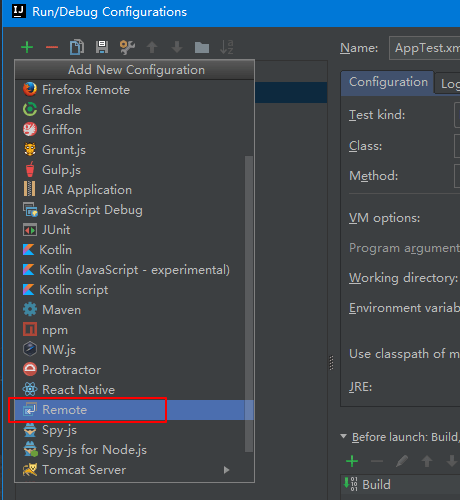Select Maven configuration type
Screen dimensions: 460x500
pos(134,310)
